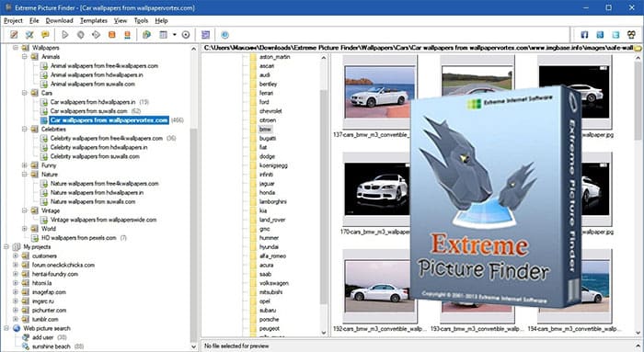Click icon of 'HD wallpapers from pexels.com'
Viewport: 644px width, 352px height.
(35, 238)
